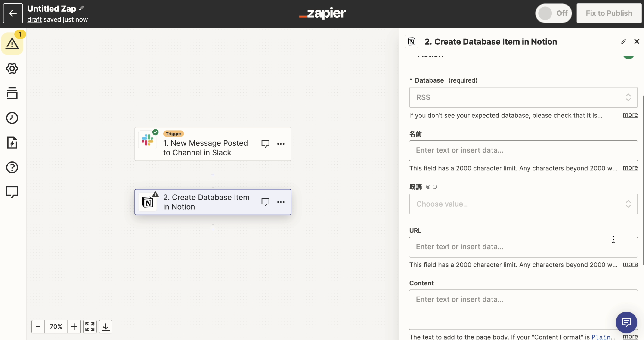The width and height of the screenshot is (644, 340).
Task: Toggle the Zap Off switch
Action: [553, 13]
